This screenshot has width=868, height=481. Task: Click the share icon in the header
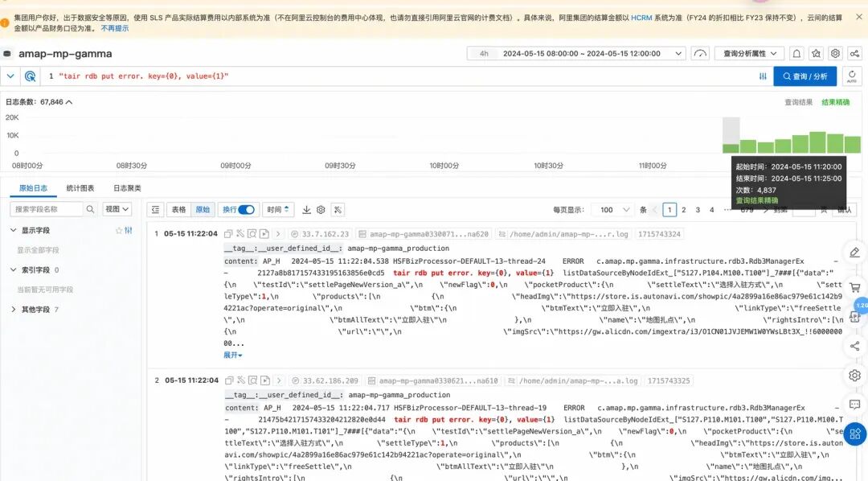point(854,54)
